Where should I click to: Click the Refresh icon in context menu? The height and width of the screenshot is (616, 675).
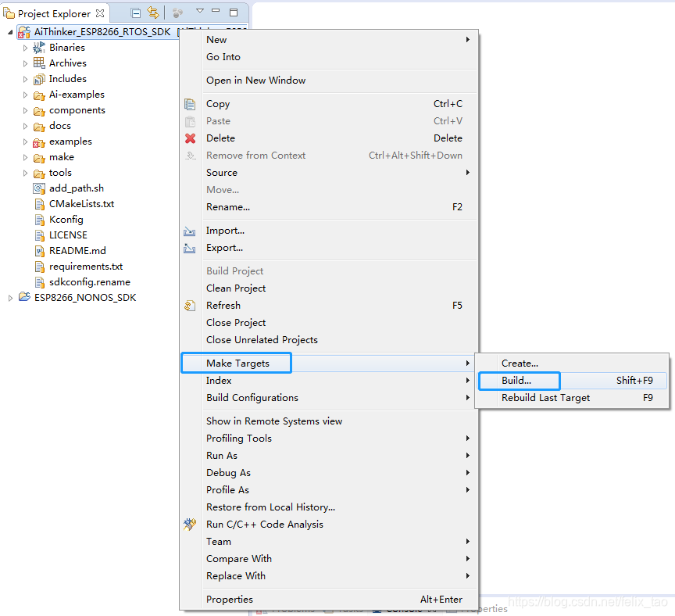190,306
